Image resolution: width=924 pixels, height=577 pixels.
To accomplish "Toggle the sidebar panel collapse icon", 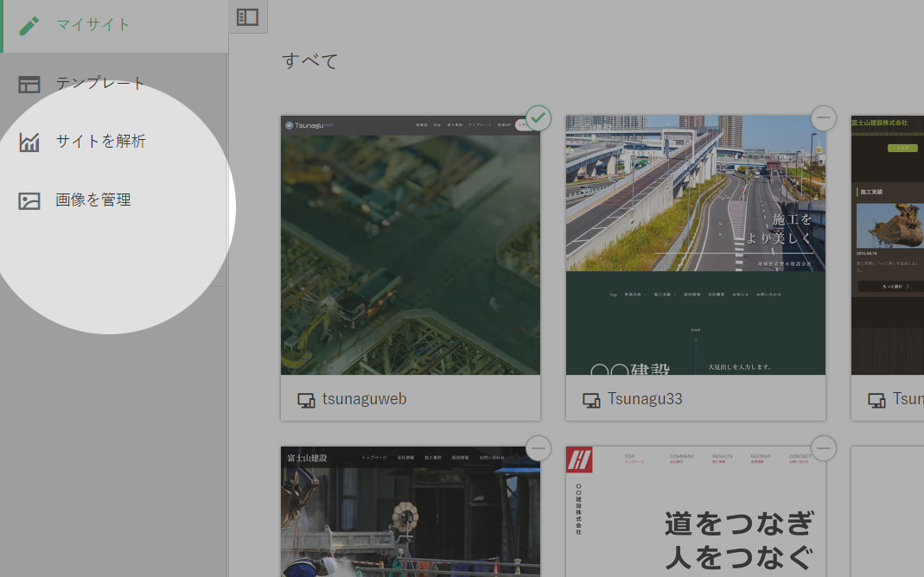I will tap(248, 16).
